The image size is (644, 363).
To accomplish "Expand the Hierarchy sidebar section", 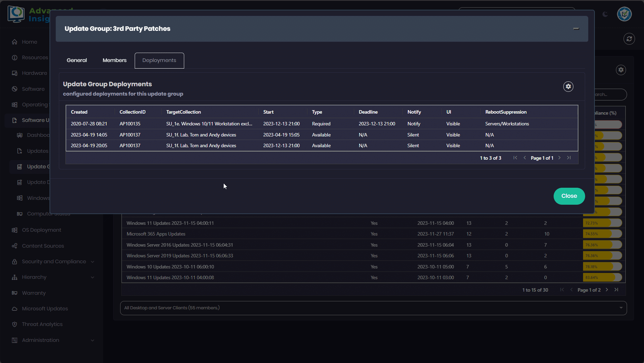I will click(x=92, y=277).
